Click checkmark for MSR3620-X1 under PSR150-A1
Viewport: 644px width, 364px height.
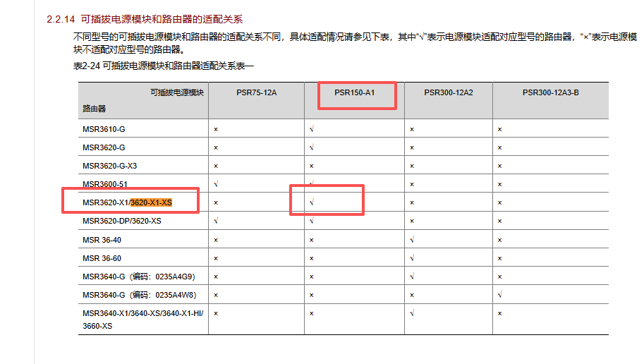(x=311, y=202)
